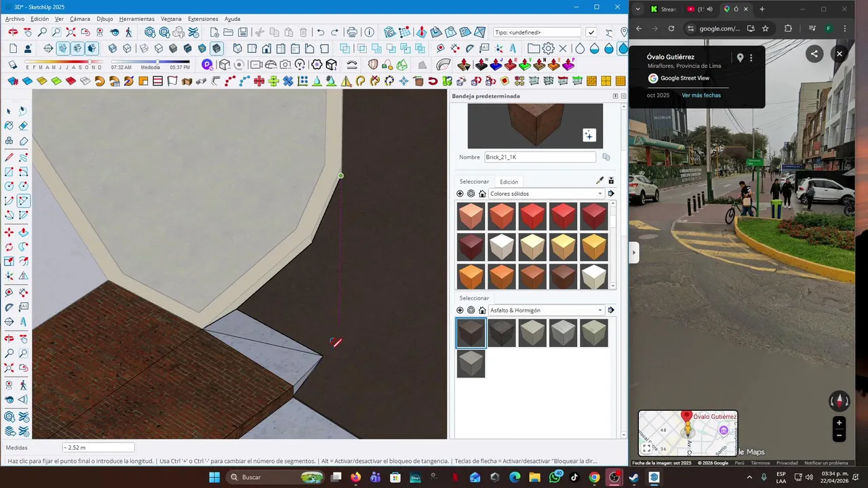868x488 pixels.
Task: Select white material swatch in second row
Action: pos(502,247)
